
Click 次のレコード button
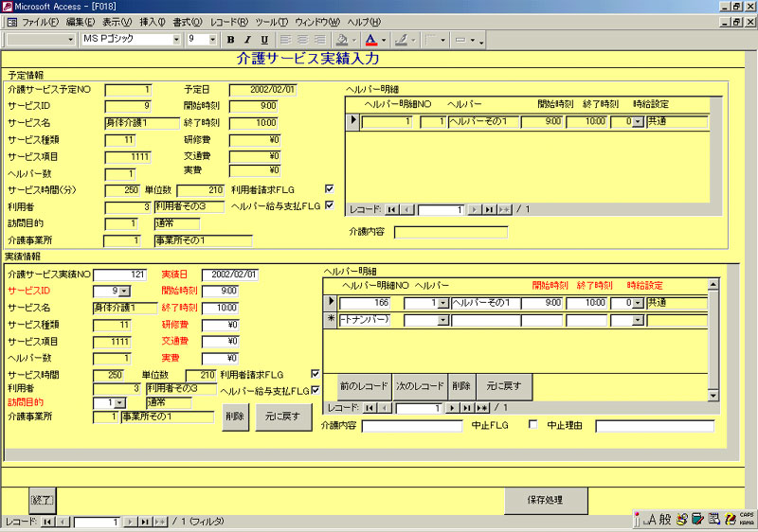click(x=420, y=386)
